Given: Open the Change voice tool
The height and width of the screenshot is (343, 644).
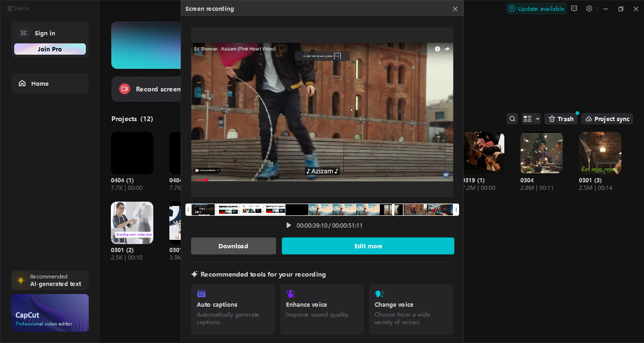Looking at the screenshot, I should [410, 310].
